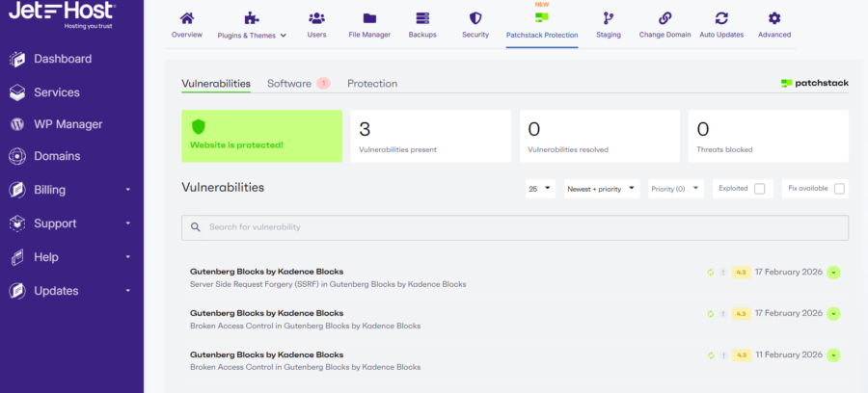Click the Domains globe icon

pyautogui.click(x=17, y=156)
